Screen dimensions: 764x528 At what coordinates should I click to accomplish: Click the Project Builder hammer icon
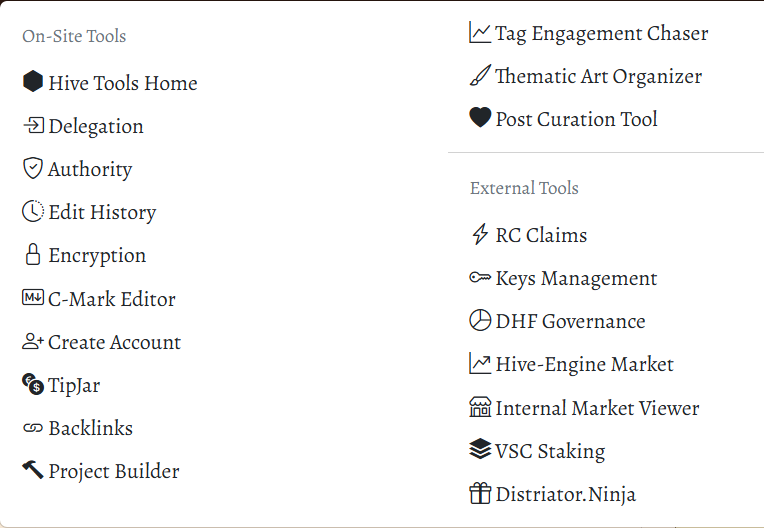[33, 470]
